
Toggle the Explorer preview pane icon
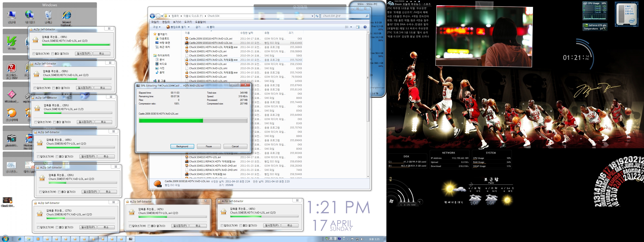(358, 27)
